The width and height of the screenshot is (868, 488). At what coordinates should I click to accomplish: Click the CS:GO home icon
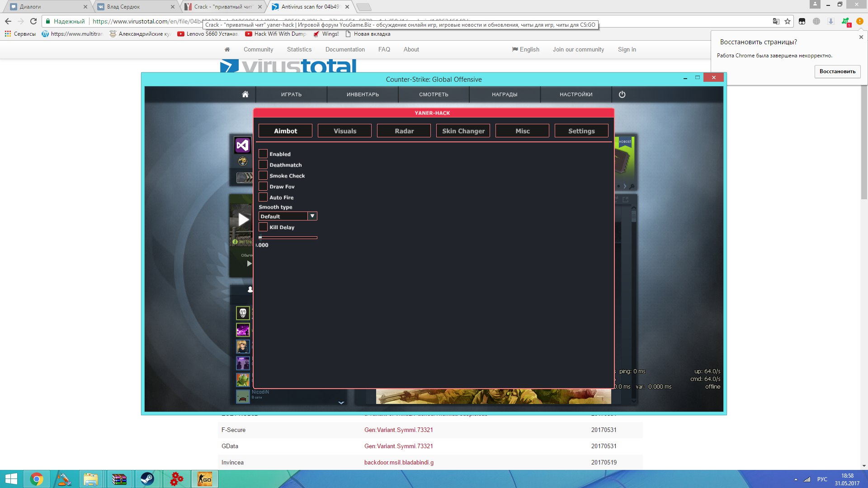[245, 94]
